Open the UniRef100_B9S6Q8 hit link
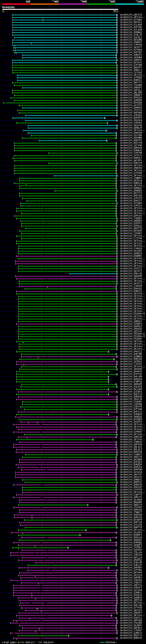Image resolution: width=146 pixels, height=644 pixels. [x=131, y=103]
